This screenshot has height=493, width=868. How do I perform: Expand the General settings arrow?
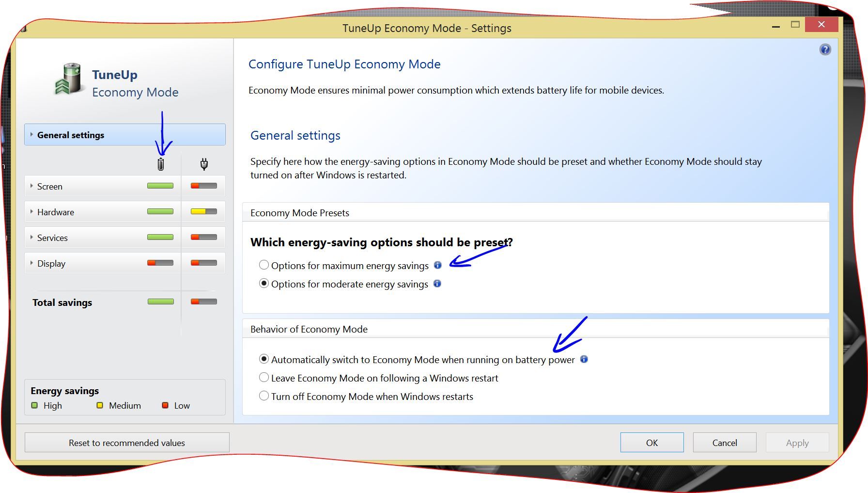pos(31,134)
